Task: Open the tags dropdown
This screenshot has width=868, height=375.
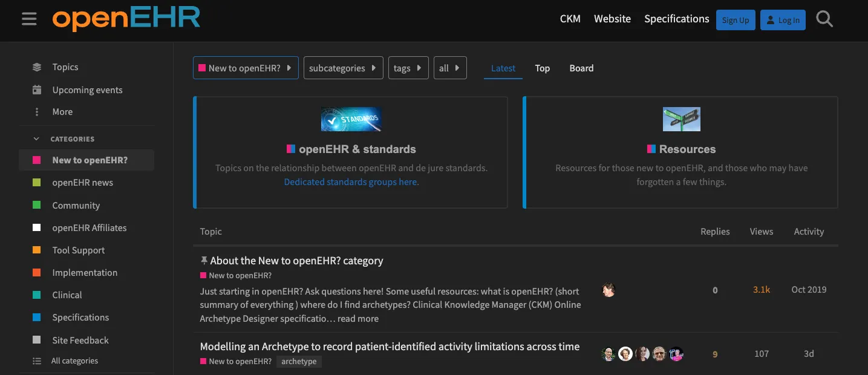Action: tap(408, 68)
